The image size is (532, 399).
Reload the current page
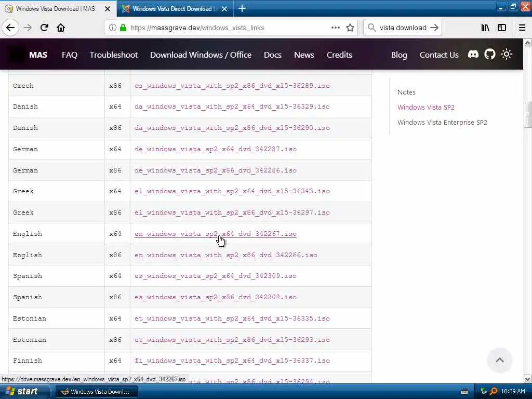coord(44,28)
